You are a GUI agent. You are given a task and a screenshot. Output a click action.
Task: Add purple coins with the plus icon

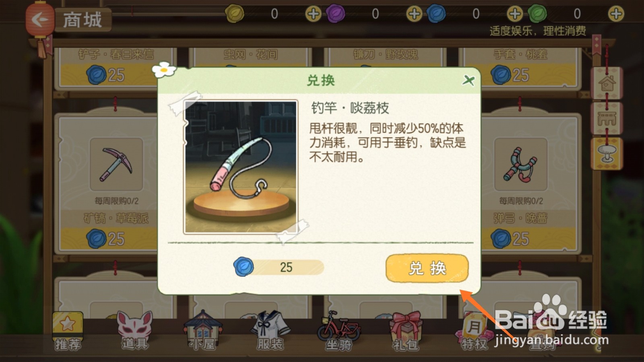click(x=414, y=14)
